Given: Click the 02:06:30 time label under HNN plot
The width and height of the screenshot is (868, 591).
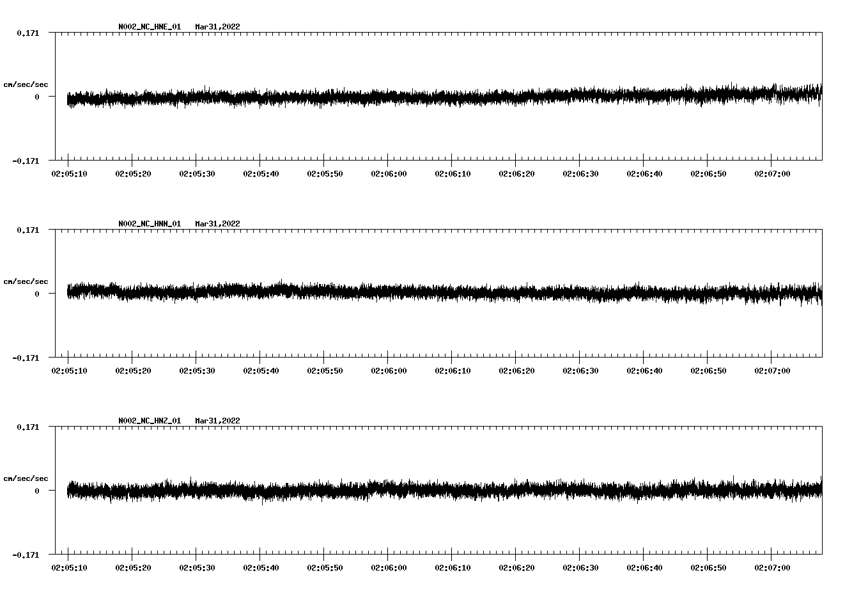Looking at the screenshot, I should coord(580,370).
